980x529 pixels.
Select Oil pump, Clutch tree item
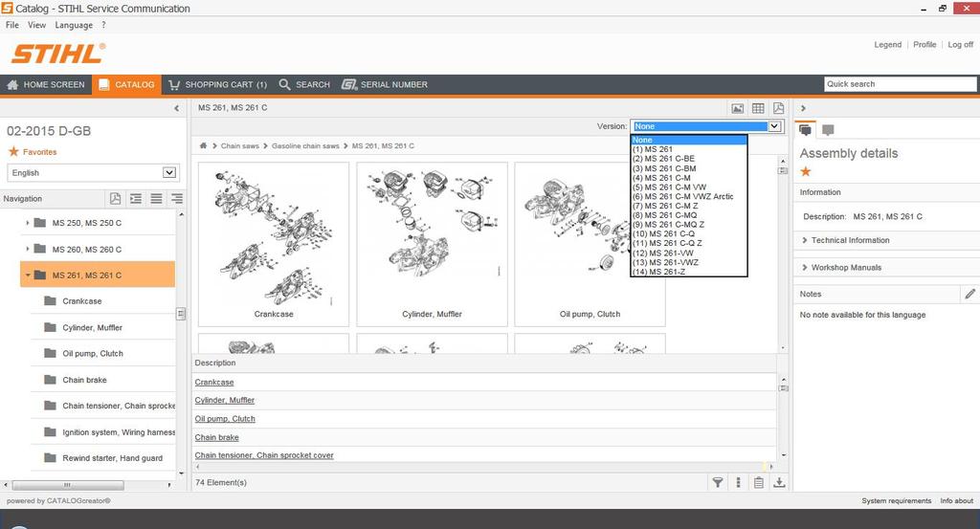pos(93,354)
